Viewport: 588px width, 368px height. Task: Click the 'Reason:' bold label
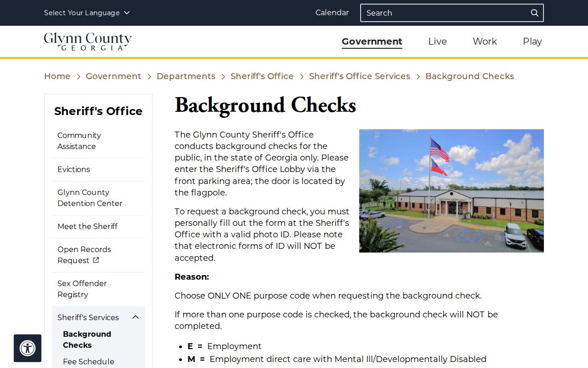192,277
